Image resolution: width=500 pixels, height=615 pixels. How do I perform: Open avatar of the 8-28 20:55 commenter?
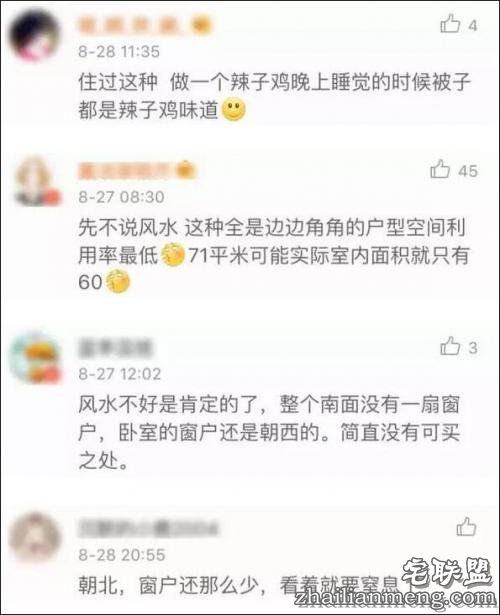[35, 538]
